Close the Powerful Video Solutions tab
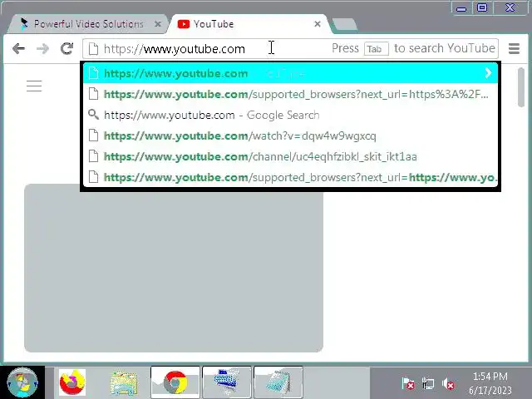This screenshot has width=532, height=399. click(157, 24)
